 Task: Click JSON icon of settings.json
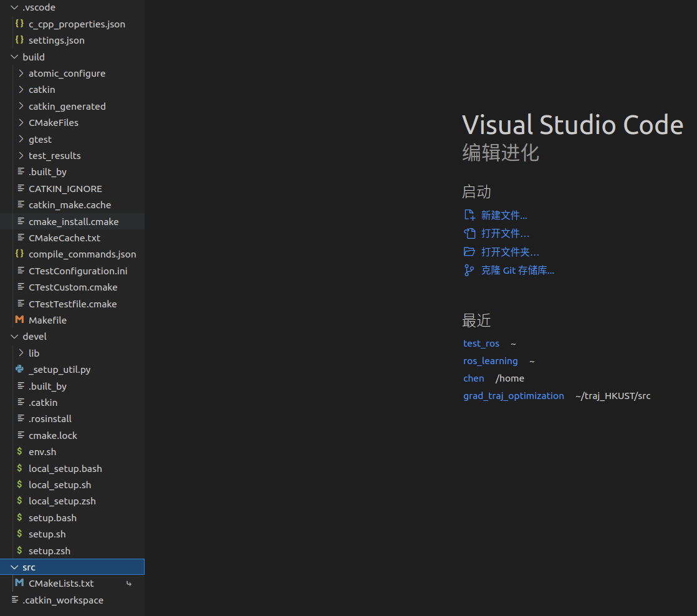(19, 40)
